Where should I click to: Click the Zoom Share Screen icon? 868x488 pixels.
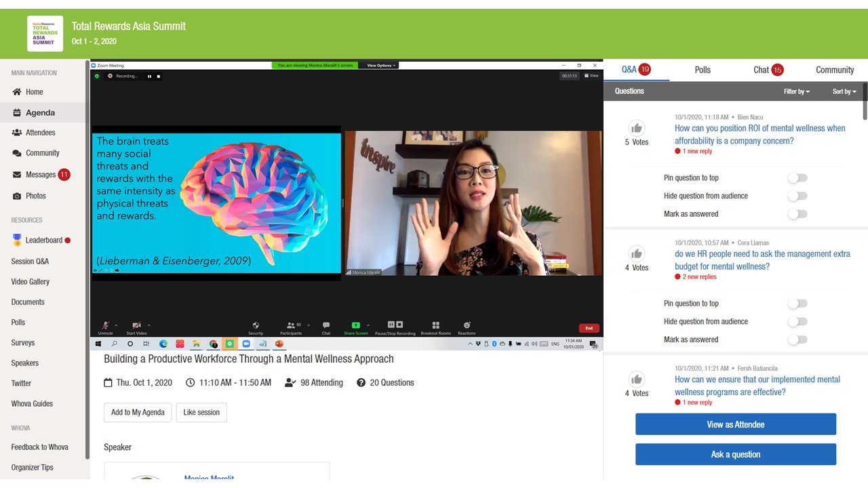[x=356, y=325]
